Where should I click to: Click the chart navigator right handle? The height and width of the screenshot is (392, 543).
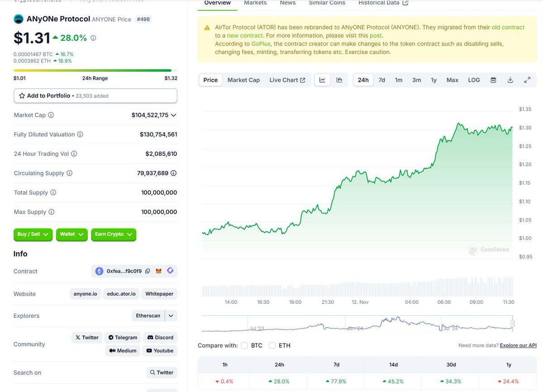[x=513, y=324]
